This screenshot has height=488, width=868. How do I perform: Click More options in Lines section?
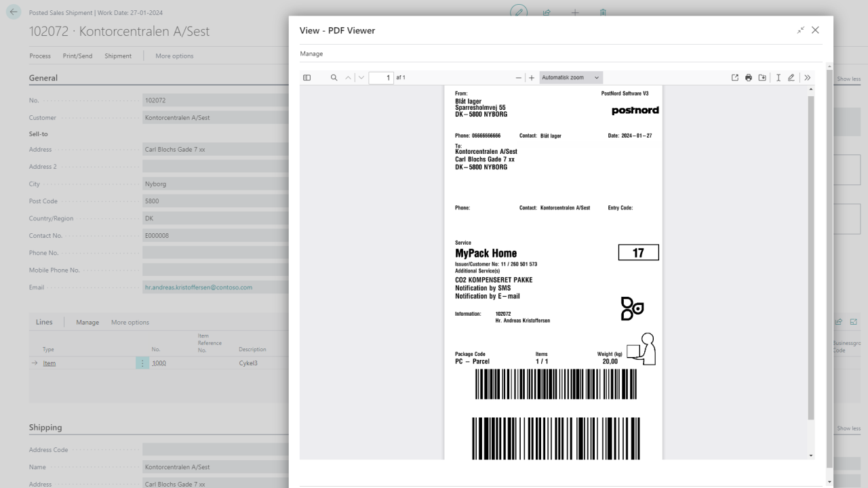tap(130, 322)
